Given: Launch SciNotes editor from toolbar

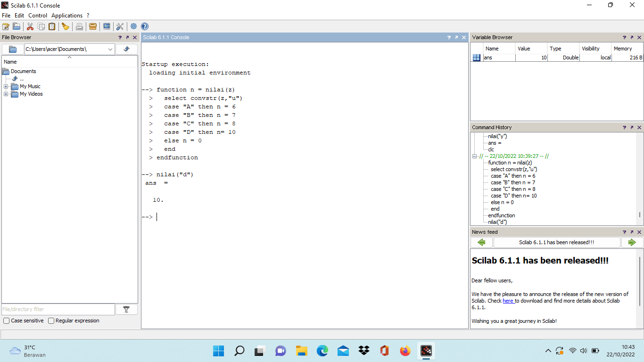Looking at the screenshot, I should point(6,26).
